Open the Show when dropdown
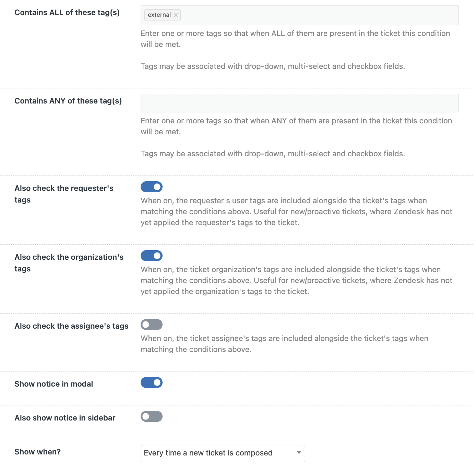 223,453
